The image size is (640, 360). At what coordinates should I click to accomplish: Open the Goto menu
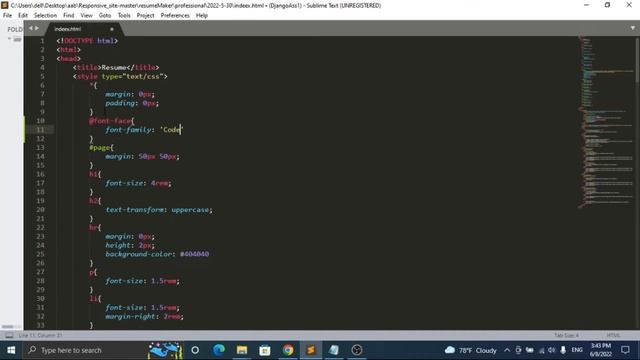(105, 16)
